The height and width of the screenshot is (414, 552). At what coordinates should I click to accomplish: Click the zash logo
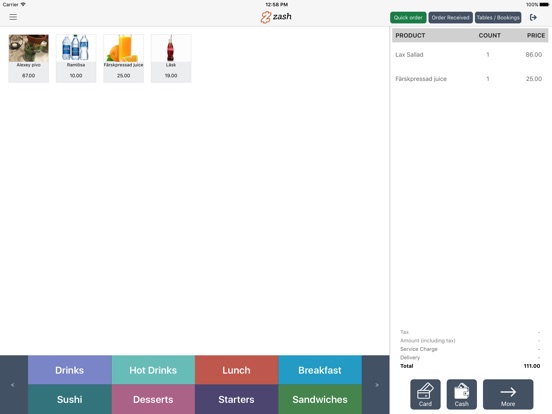pyautogui.click(x=276, y=17)
